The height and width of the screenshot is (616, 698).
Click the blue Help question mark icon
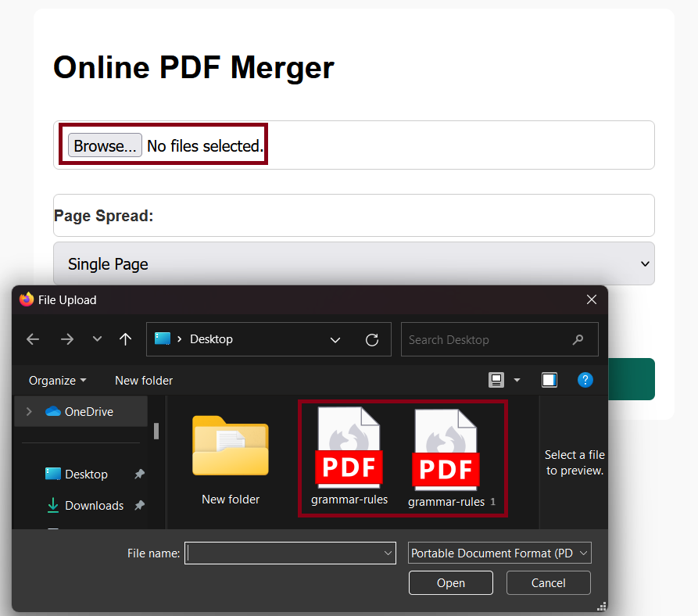585,380
